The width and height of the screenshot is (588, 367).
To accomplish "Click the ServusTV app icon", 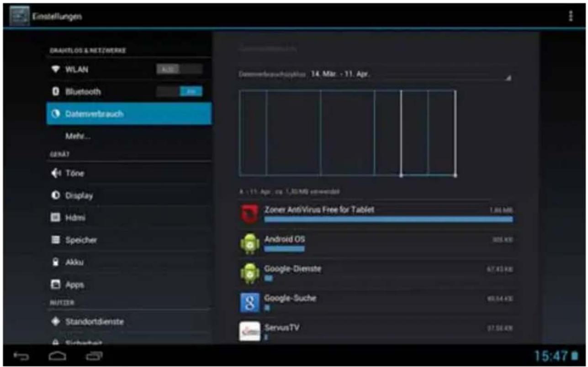I will tap(250, 332).
